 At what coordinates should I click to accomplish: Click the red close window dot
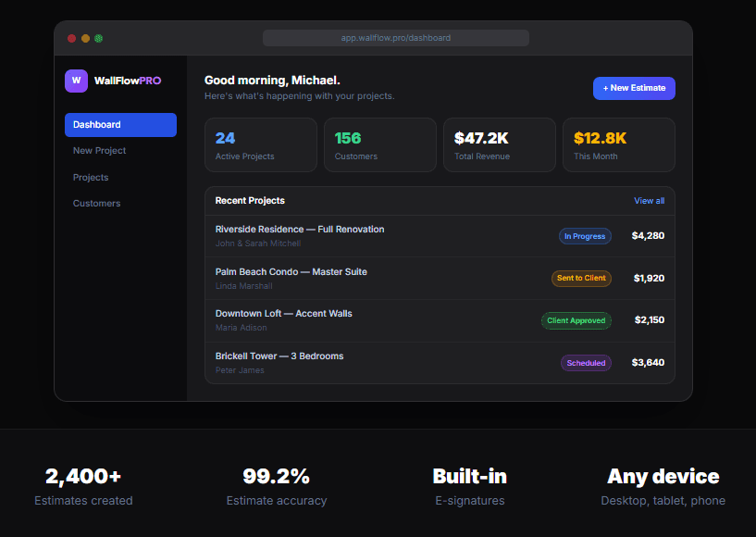[x=72, y=39]
